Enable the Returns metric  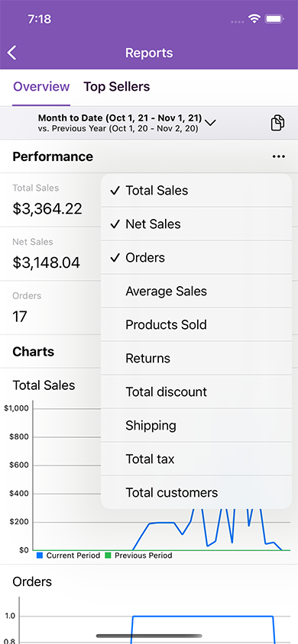point(196,358)
